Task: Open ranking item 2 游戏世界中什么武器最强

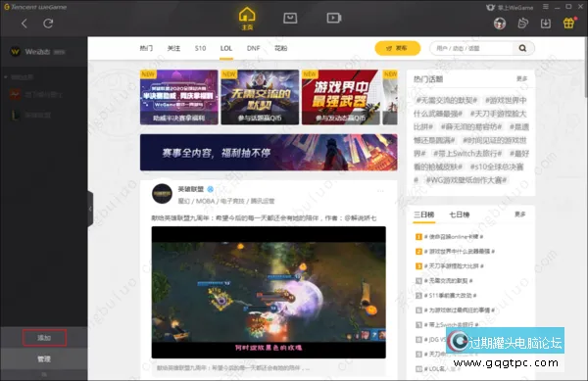Action: [x=456, y=252]
